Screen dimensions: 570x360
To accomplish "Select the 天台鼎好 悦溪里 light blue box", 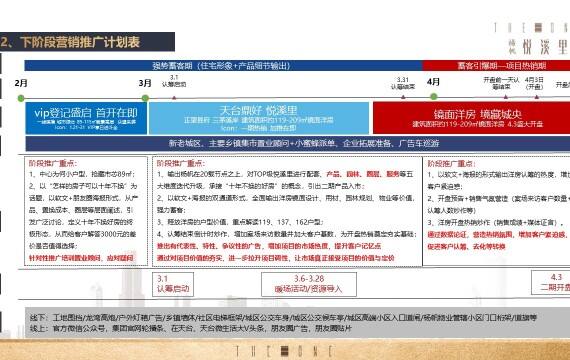I will pos(259,118).
